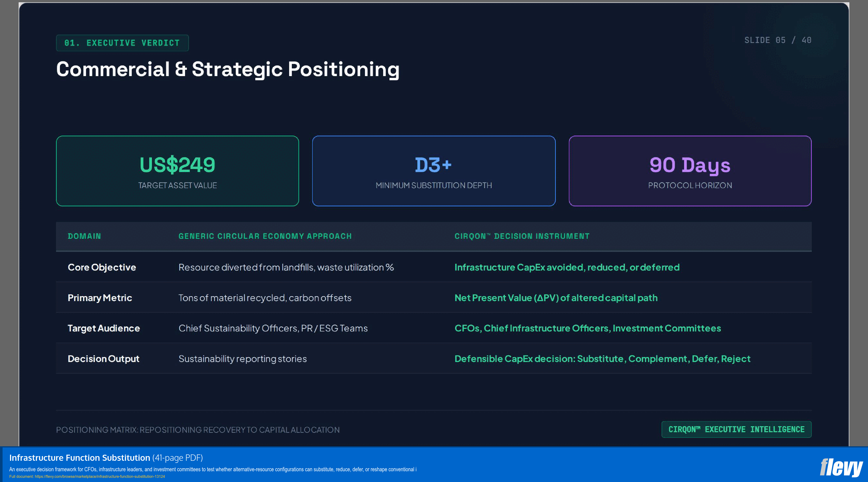Click the 'CIRQON DECISION INSTRUMENT' column header
The height and width of the screenshot is (482, 868).
point(522,236)
